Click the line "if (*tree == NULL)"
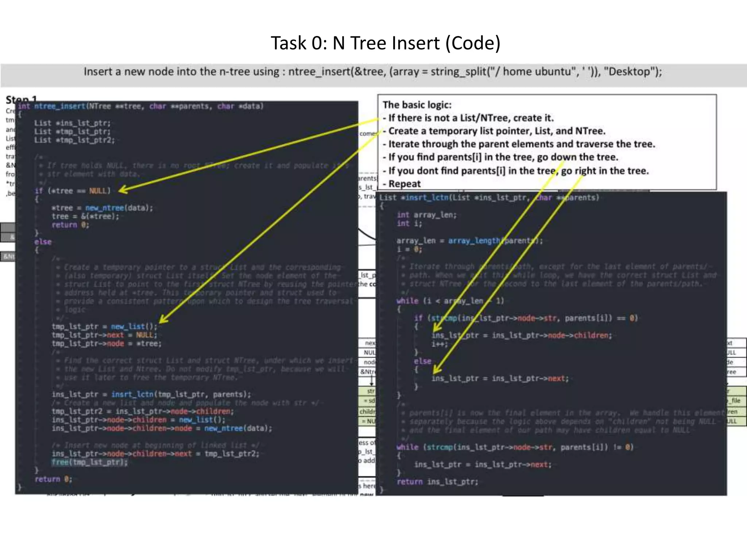 [73, 191]
